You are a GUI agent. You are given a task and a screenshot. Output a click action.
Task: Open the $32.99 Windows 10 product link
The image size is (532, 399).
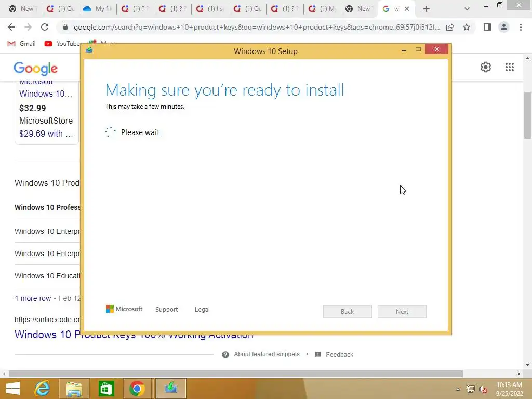point(46,94)
